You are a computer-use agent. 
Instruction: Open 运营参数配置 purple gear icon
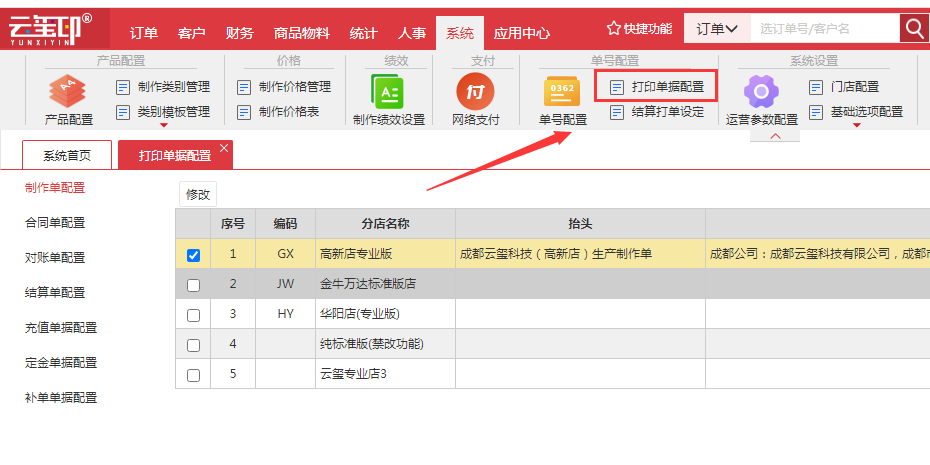pos(761,93)
